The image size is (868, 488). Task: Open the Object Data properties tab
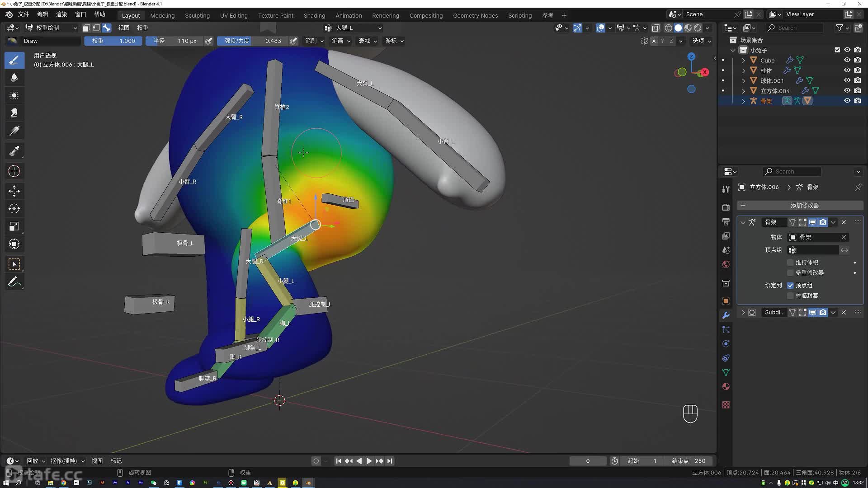point(726,372)
